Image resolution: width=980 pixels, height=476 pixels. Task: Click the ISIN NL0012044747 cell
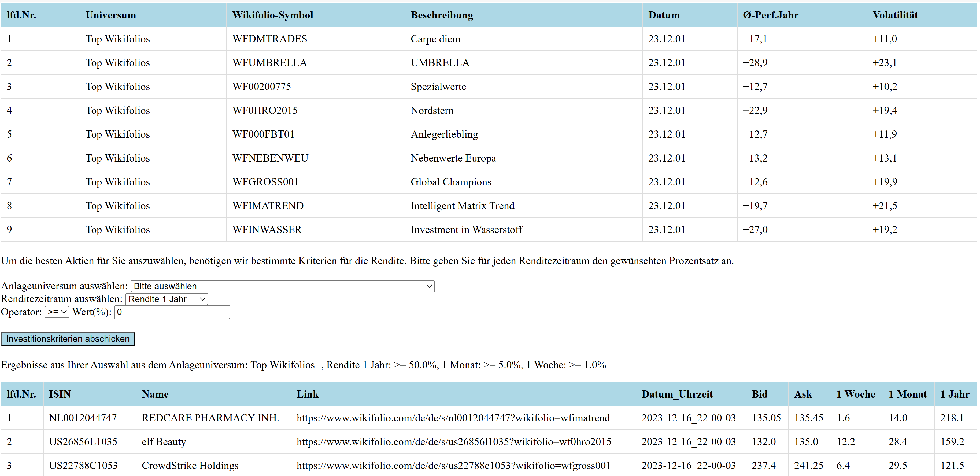[x=83, y=418]
